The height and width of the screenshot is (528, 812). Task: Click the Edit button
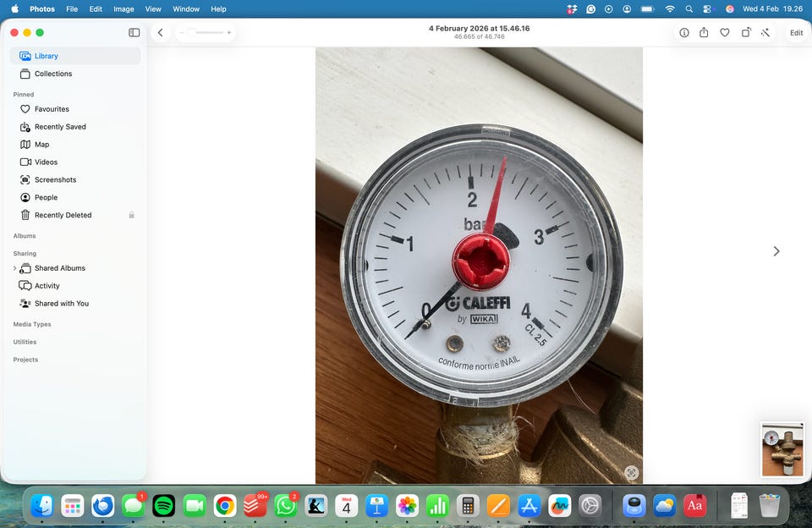pyautogui.click(x=796, y=33)
